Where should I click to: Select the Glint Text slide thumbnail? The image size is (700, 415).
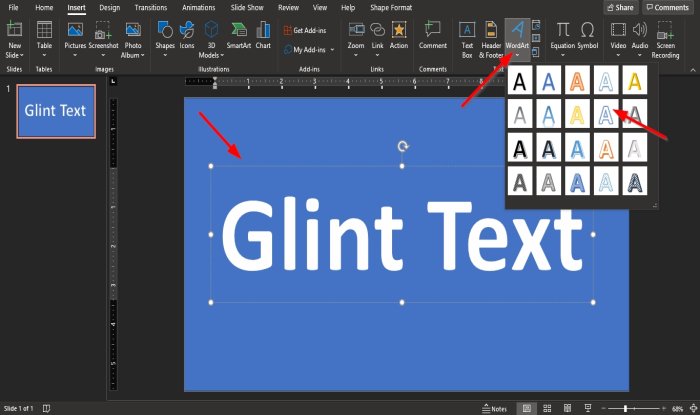(56, 111)
